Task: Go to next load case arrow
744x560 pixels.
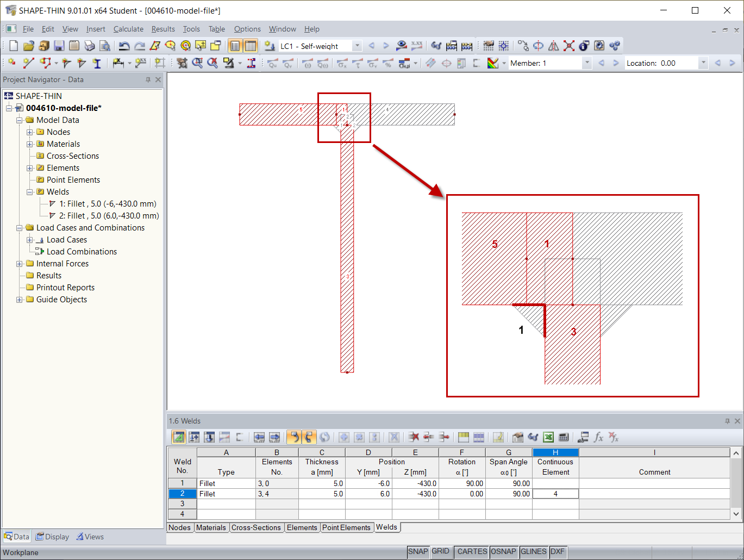Action: (x=386, y=46)
